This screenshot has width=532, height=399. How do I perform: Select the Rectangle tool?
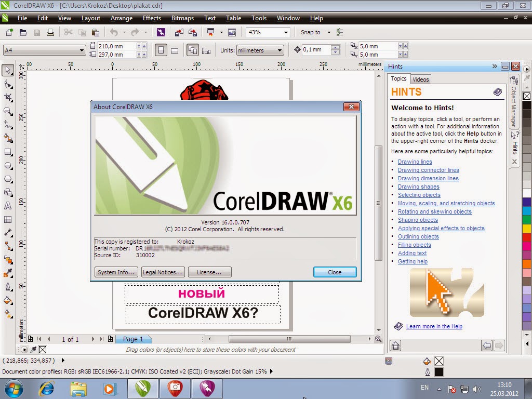pos(8,152)
